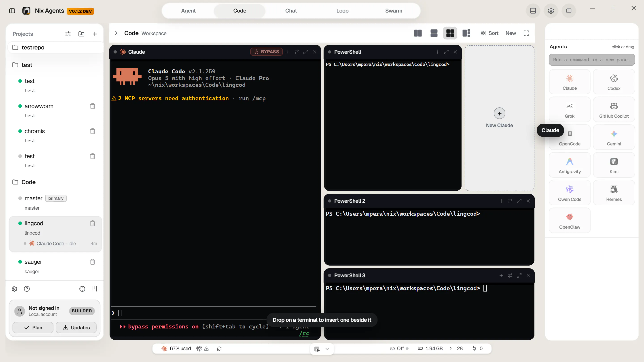This screenshot has width=644, height=362.
Task: Add a new project with the plus icon
Action: (95, 34)
